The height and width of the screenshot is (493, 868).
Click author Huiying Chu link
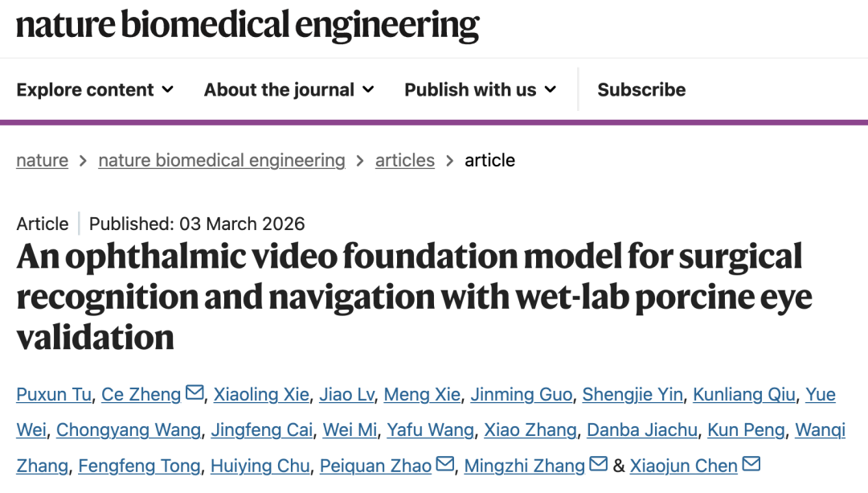[260, 465]
